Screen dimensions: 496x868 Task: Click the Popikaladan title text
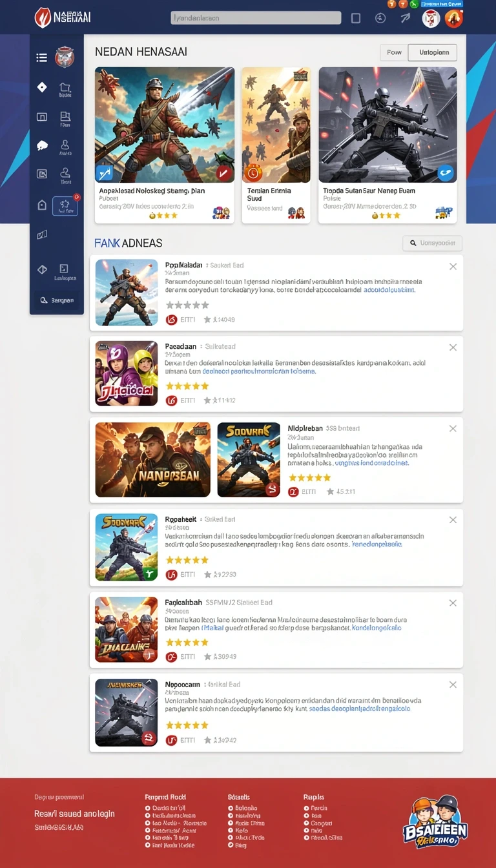click(x=183, y=265)
